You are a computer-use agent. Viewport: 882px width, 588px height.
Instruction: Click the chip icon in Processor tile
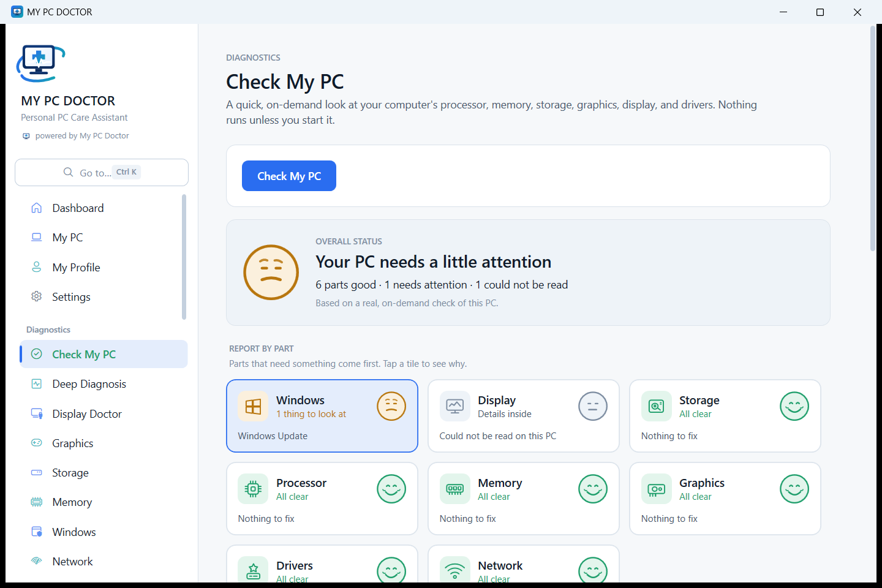[253, 489]
